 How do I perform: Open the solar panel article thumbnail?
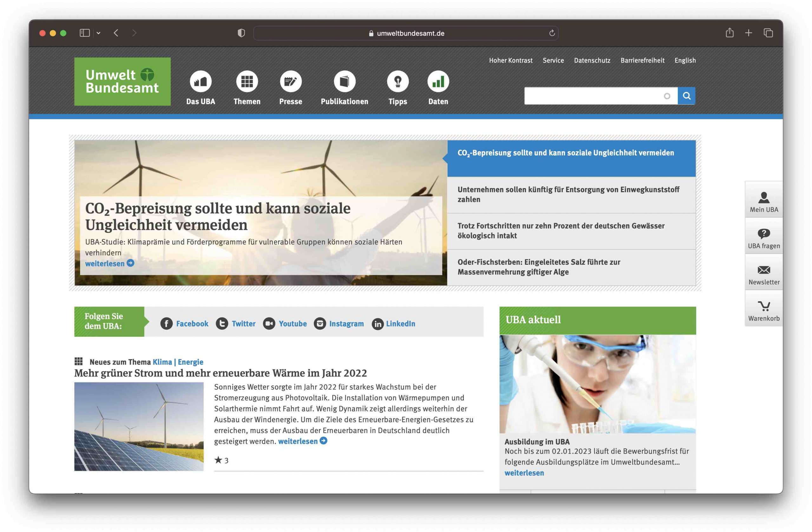[x=139, y=426]
